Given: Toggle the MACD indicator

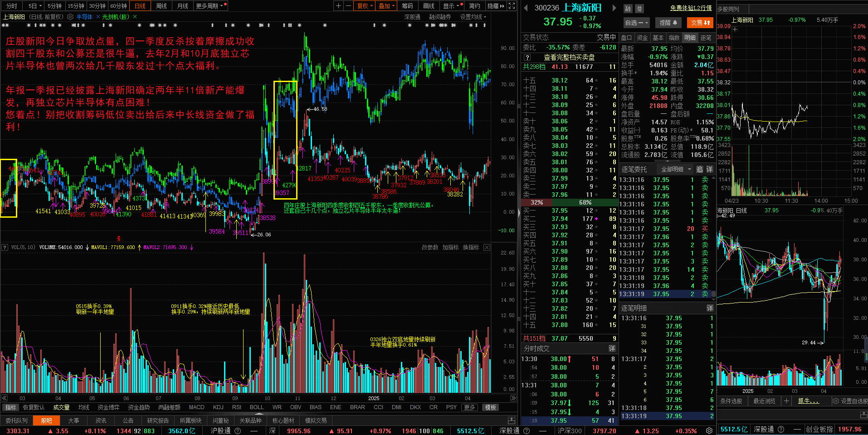Looking at the screenshot, I should pyautogui.click(x=197, y=407).
